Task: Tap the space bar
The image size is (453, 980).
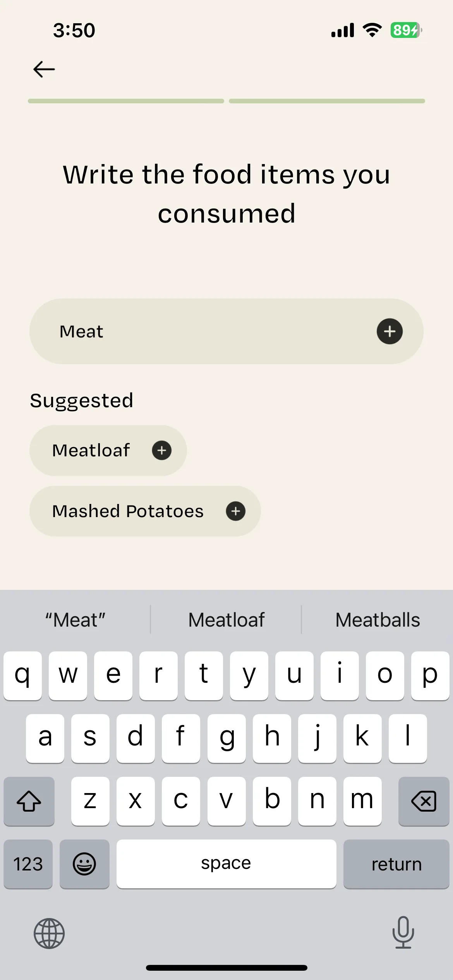Action: tap(226, 864)
